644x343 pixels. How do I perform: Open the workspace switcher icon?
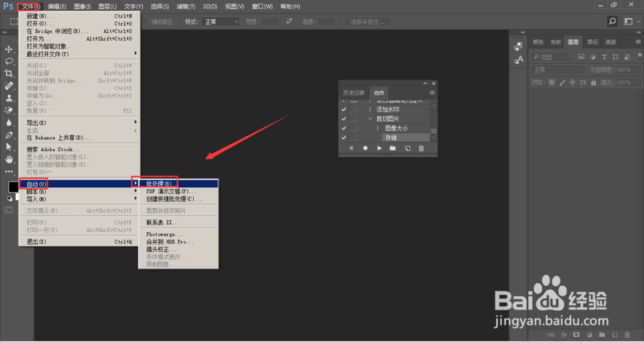[x=629, y=21]
